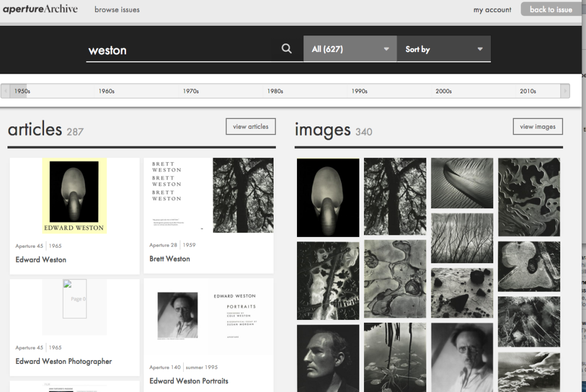Jump to the 1970s on the timeline
This screenshot has height=392, width=586.
coord(191,91)
